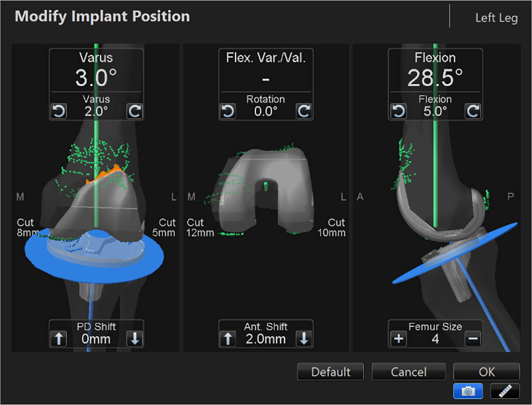This screenshot has height=405, width=532.
Task: Shift PD downward with down arrow
Action: tap(135, 339)
